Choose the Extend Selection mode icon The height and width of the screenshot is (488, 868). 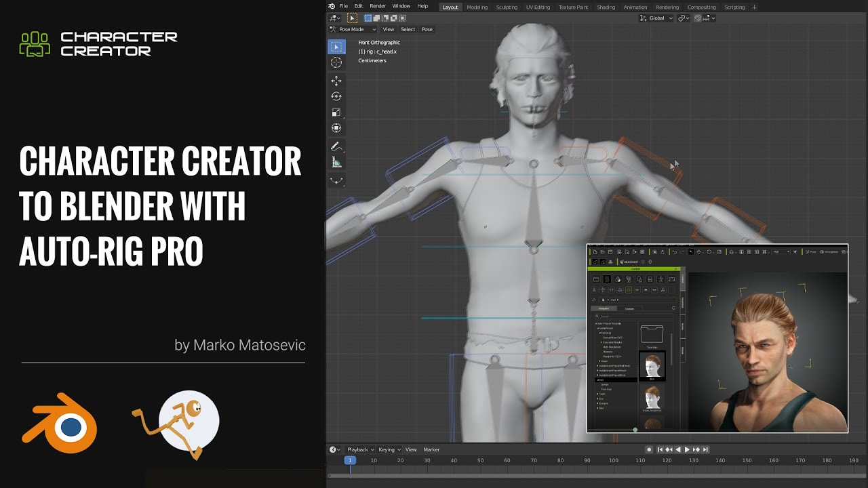point(376,18)
